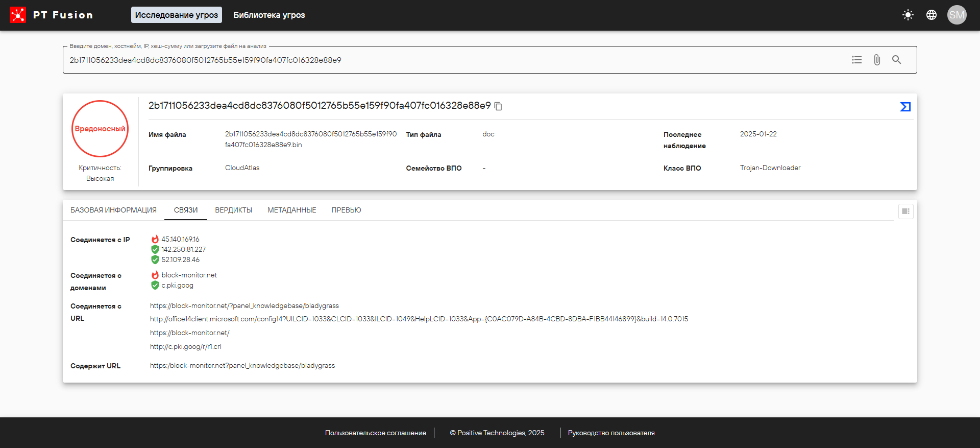This screenshot has width=980, height=448.
Task: Click the malicious flame icon beside block-monitor.net
Action: (155, 275)
